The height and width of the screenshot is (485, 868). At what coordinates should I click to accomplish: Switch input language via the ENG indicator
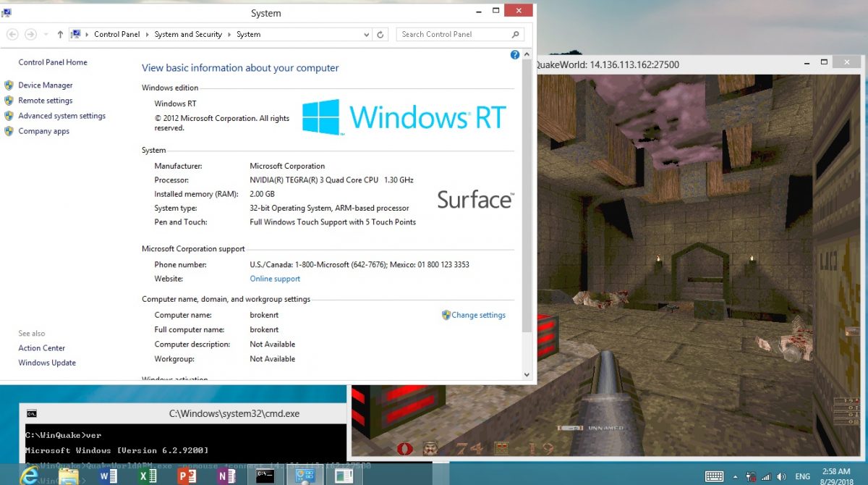803,476
